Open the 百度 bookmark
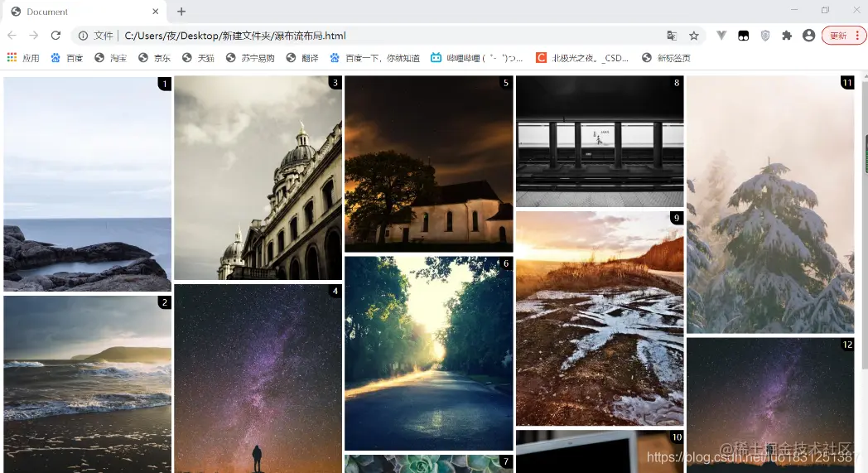This screenshot has height=473, width=868. [x=66, y=58]
